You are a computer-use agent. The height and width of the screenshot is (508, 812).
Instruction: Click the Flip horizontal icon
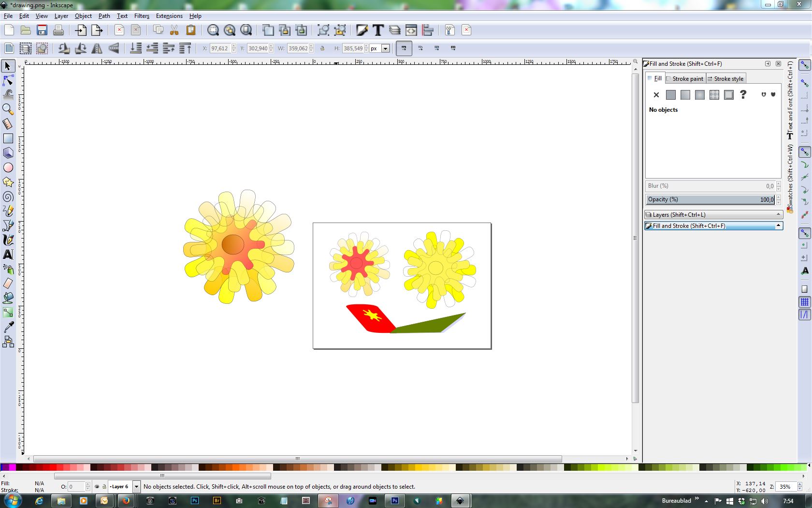(97, 48)
